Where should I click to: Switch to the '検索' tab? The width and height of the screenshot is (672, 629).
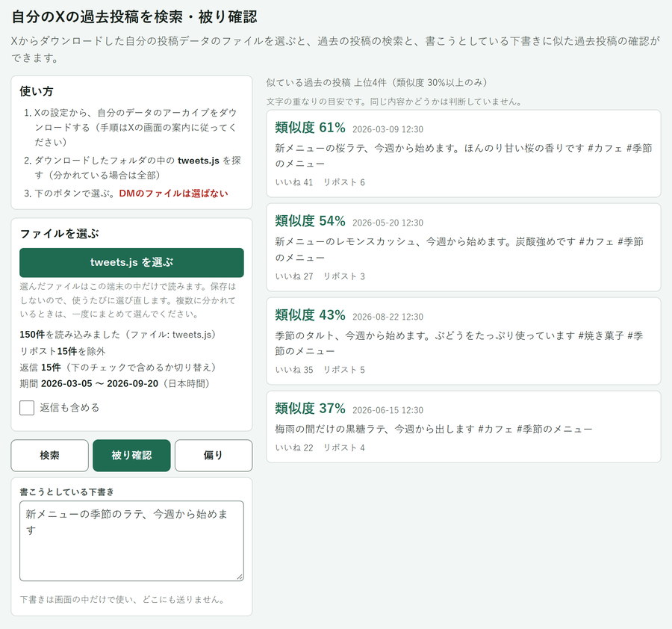coord(50,456)
